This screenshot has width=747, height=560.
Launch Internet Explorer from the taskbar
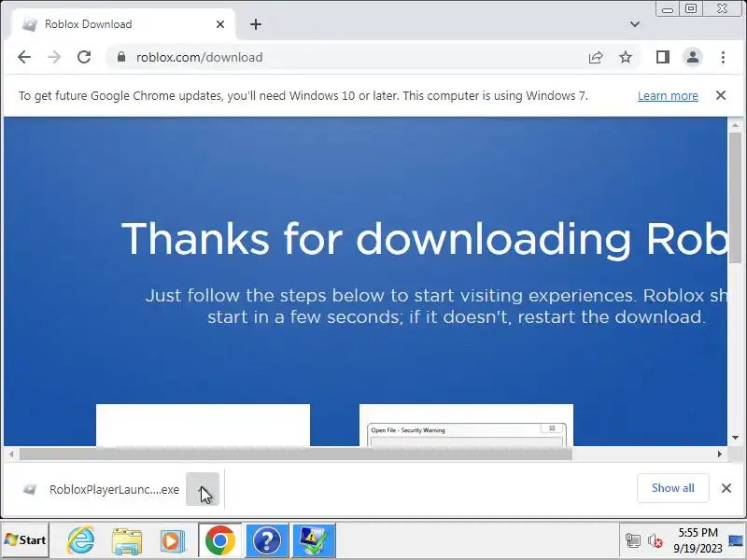(x=80, y=540)
